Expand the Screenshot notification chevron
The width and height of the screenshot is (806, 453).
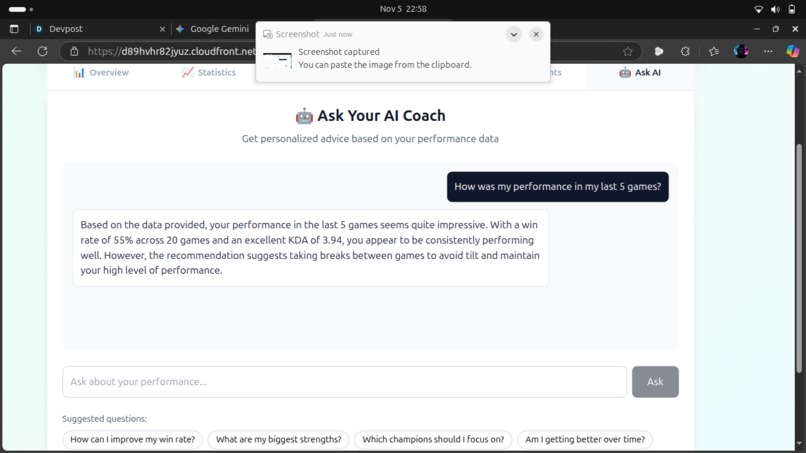(514, 34)
